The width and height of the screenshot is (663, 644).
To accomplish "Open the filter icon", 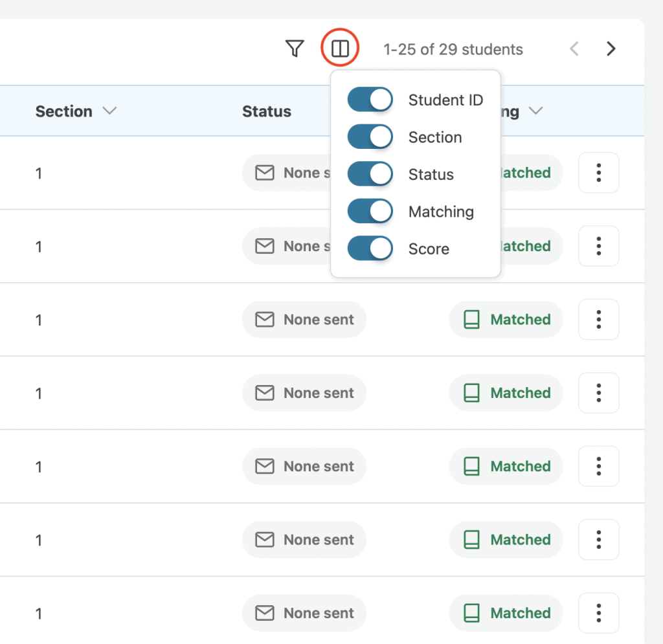I will (295, 49).
